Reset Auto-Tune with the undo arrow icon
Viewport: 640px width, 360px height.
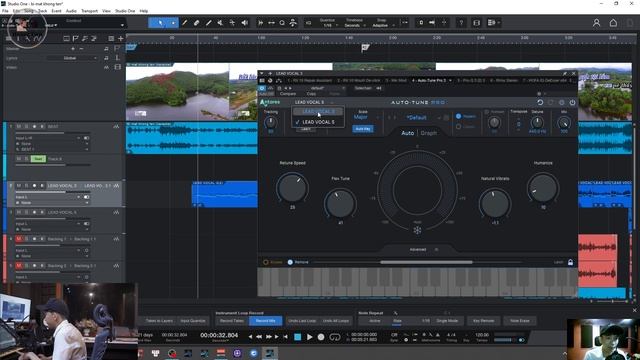540,102
